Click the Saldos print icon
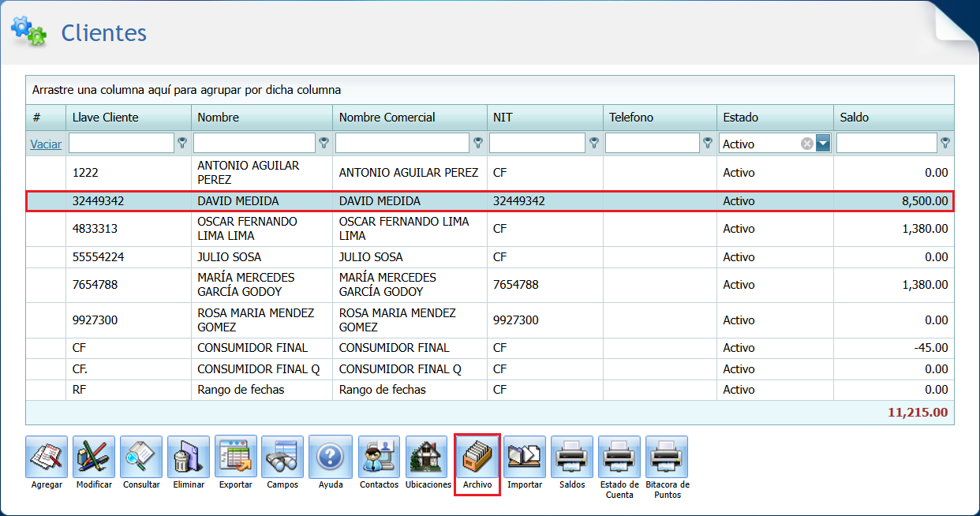 click(x=571, y=458)
